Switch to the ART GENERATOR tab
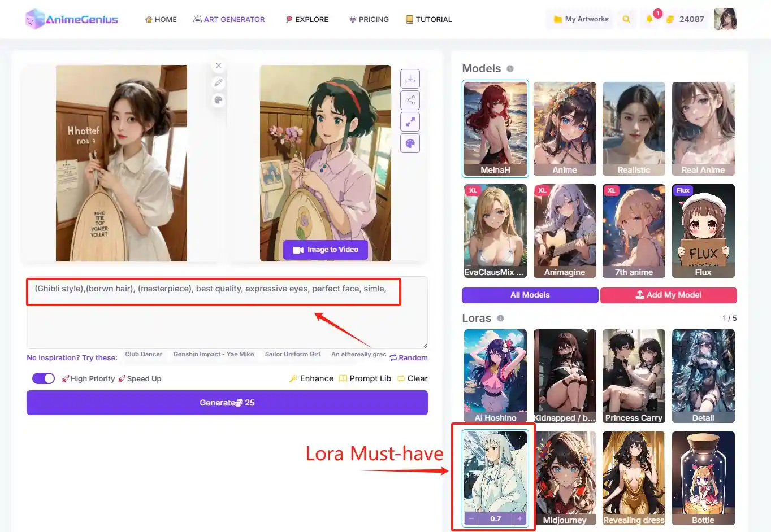This screenshot has height=532, width=771. click(229, 19)
